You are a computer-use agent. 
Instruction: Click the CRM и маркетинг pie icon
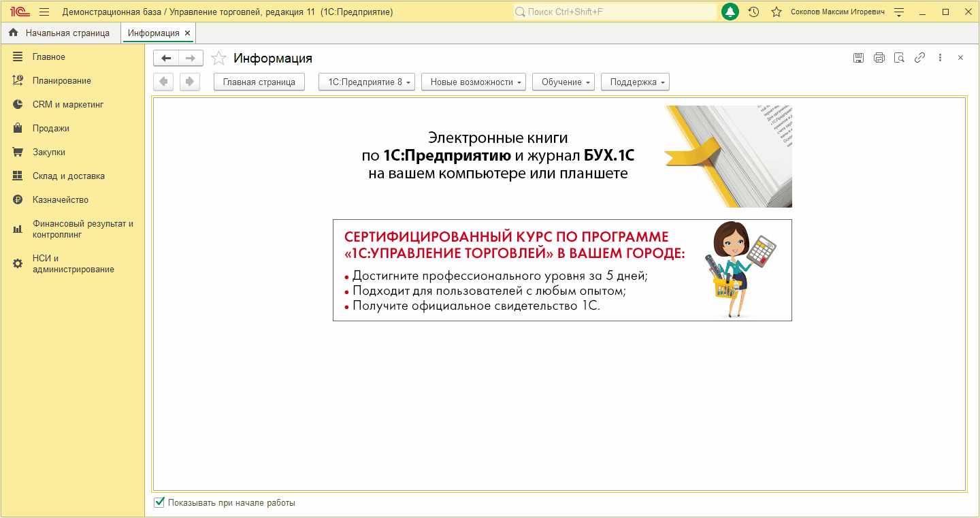[18, 105]
